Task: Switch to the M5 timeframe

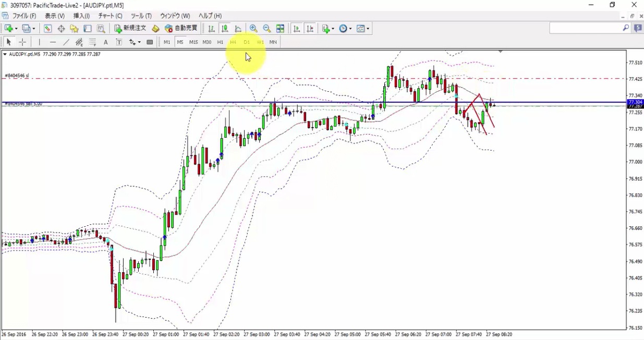Action: click(x=180, y=42)
